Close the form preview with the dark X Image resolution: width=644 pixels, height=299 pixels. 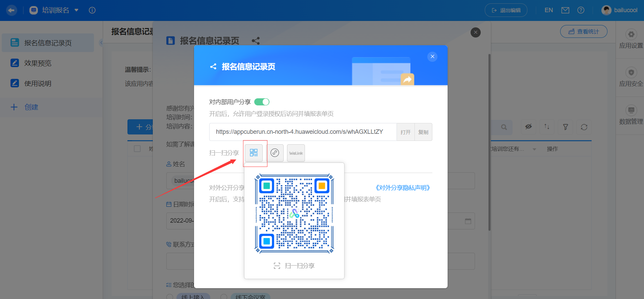475,32
